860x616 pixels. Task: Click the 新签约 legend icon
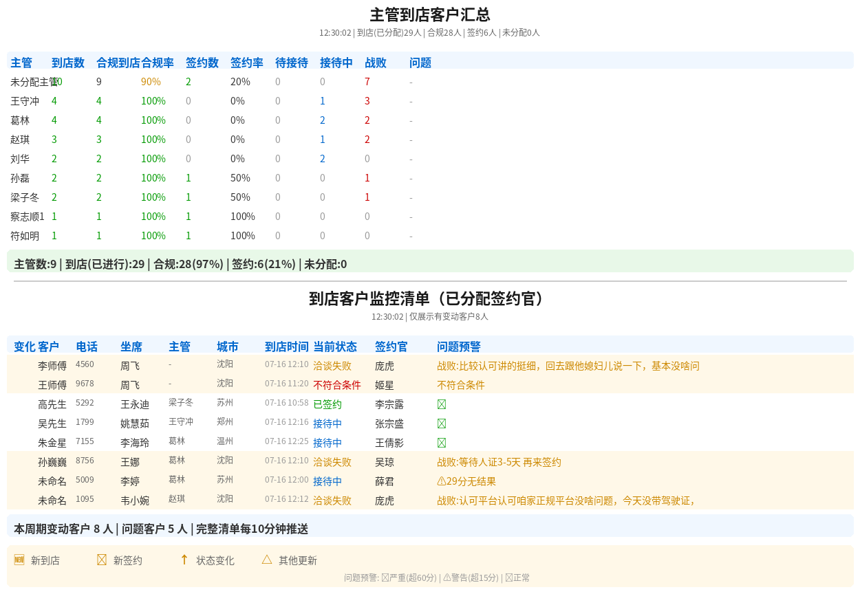tap(102, 560)
